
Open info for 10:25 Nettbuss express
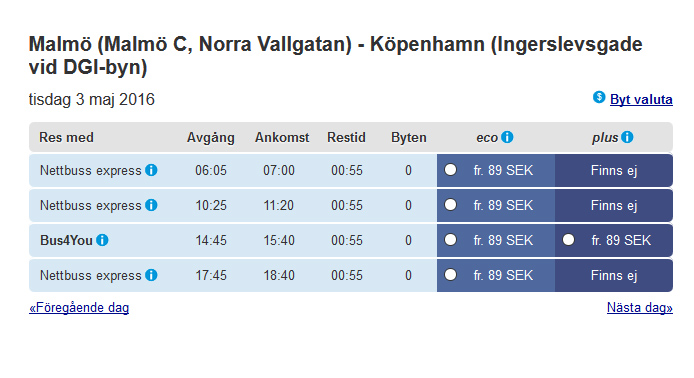151,205
